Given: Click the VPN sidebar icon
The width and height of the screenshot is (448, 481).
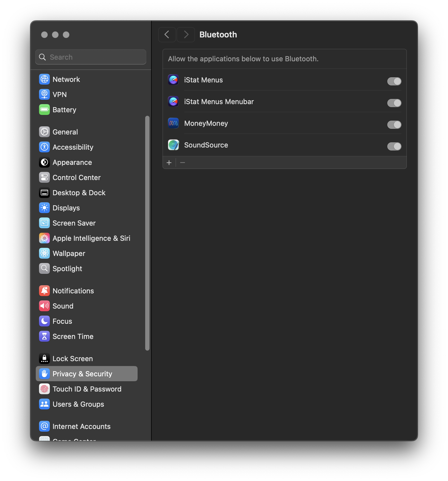Looking at the screenshot, I should [x=44, y=94].
